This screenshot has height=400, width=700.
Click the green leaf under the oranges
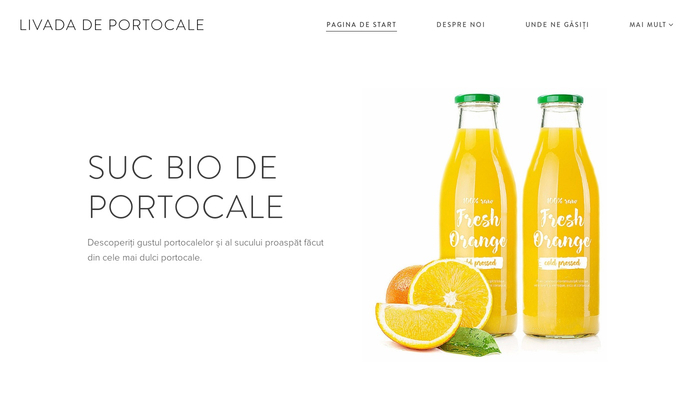point(470,342)
